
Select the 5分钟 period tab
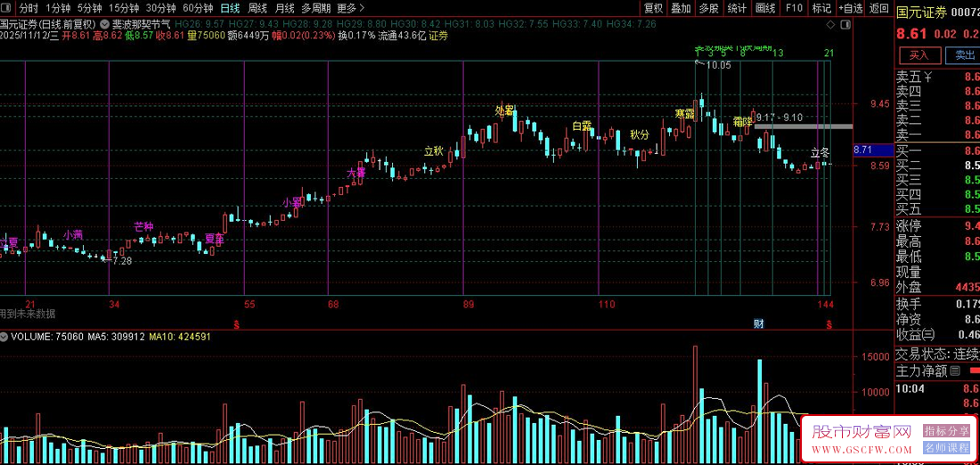point(89,9)
